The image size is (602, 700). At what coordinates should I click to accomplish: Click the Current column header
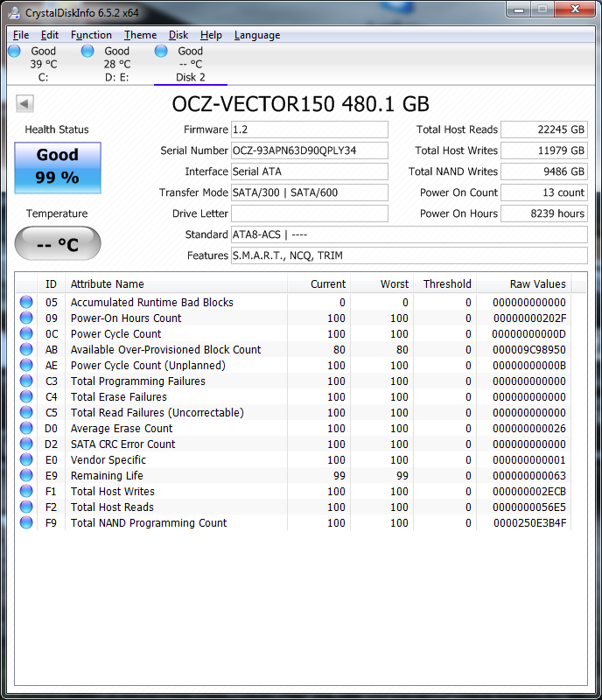(318, 283)
